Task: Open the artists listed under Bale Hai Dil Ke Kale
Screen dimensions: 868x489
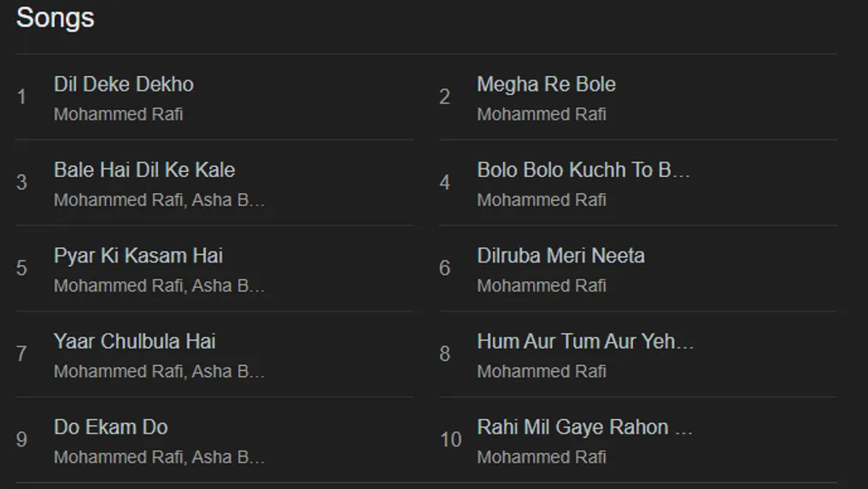Action: pos(159,200)
